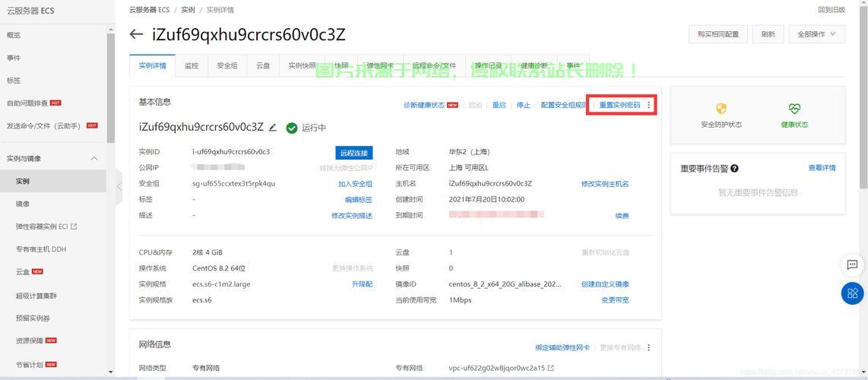Expand the 全部操作 dropdown
868x380 pixels.
click(817, 34)
